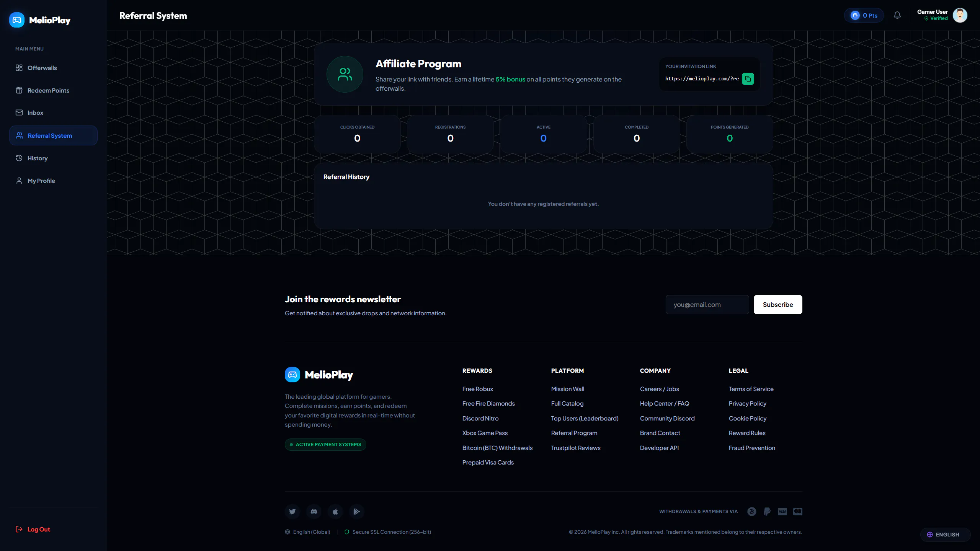Select the Completed stat card

coord(637,134)
